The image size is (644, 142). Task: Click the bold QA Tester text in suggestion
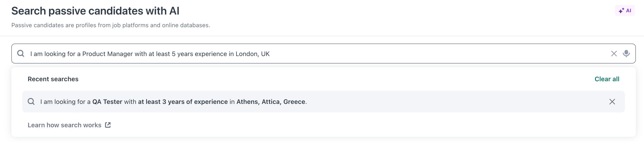(107, 102)
